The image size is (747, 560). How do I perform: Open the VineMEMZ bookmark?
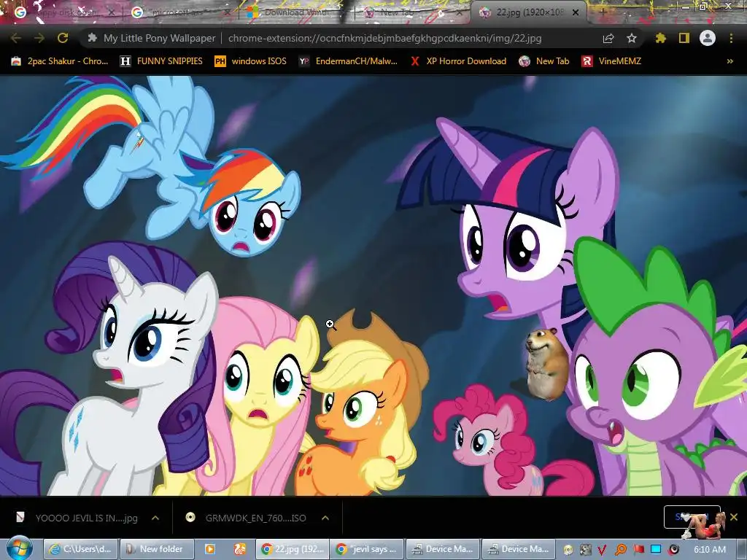pyautogui.click(x=612, y=61)
